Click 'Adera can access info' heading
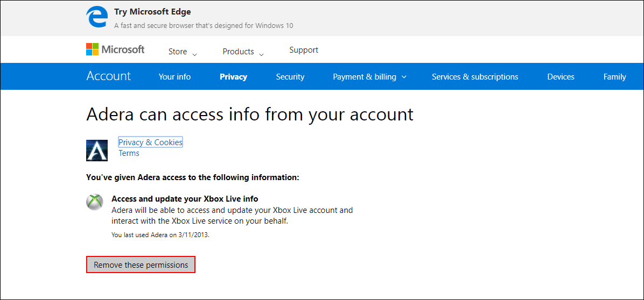 (250, 115)
